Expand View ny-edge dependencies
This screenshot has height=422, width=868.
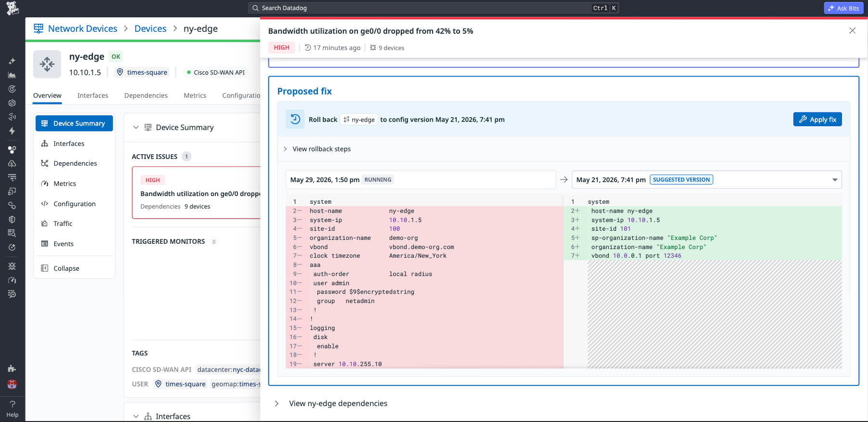pyautogui.click(x=331, y=403)
